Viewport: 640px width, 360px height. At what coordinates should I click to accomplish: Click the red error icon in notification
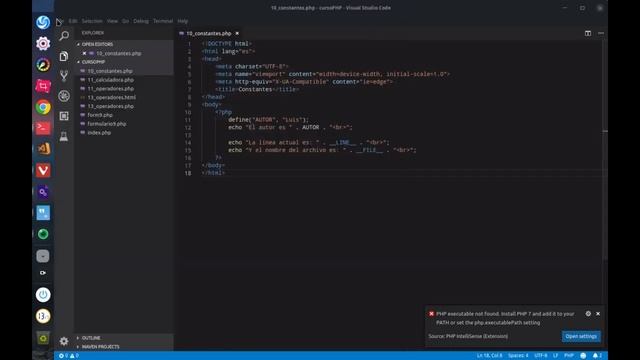[431, 313]
